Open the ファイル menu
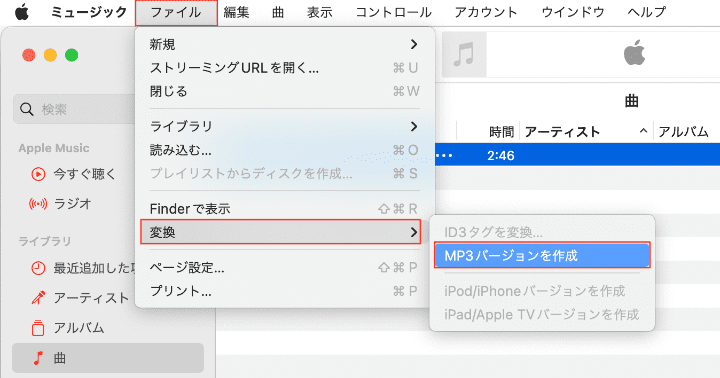The width and height of the screenshot is (720, 378). tap(176, 12)
